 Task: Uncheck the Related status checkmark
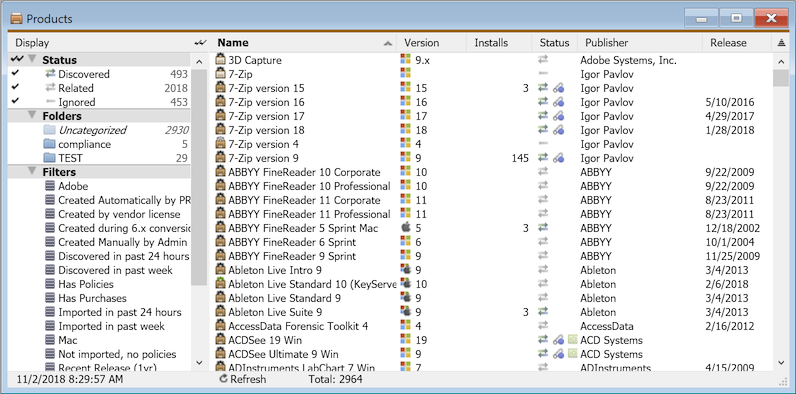tap(15, 87)
